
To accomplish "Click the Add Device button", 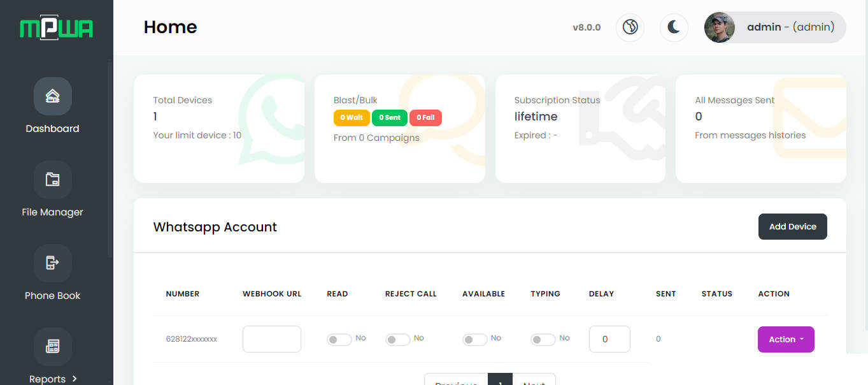I will [792, 226].
